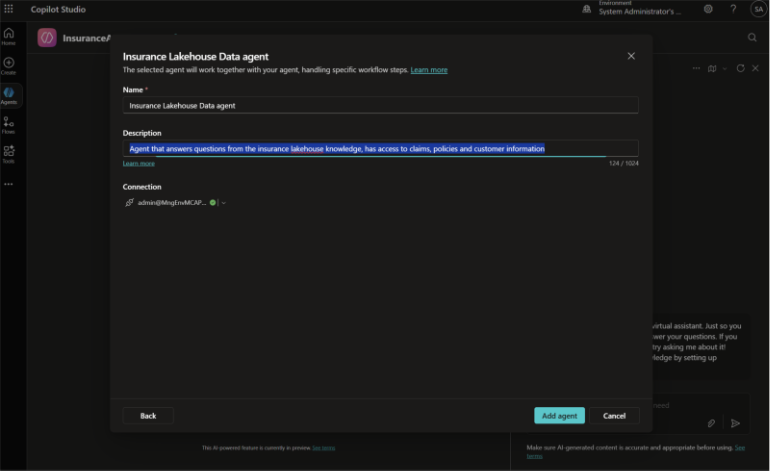Click the activity map icon
The width and height of the screenshot is (771, 471).
pos(712,68)
